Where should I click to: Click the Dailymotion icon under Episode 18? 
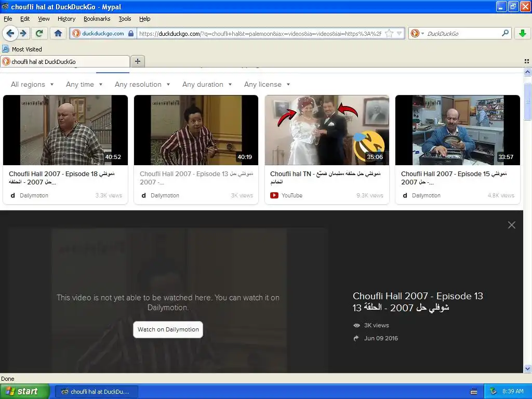pos(13,195)
